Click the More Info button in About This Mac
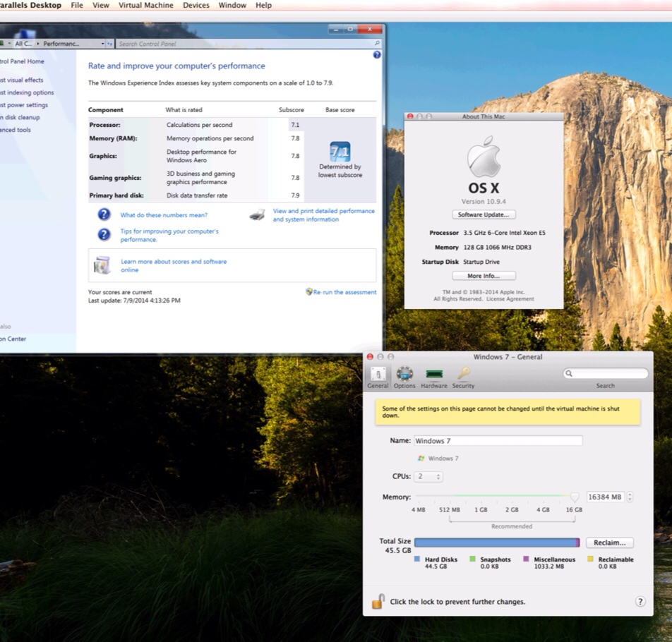The height and width of the screenshot is (642, 672). pyautogui.click(x=484, y=276)
